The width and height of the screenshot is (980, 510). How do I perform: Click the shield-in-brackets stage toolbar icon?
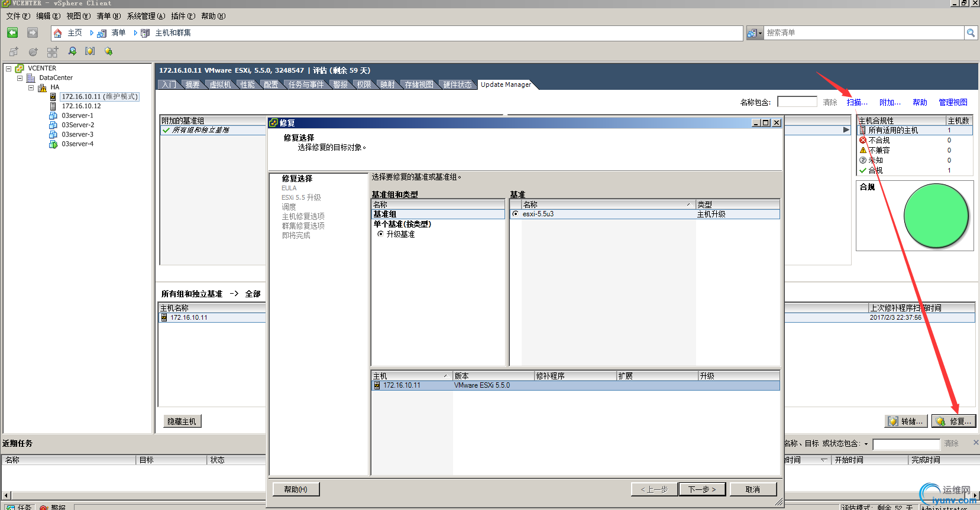pos(90,51)
